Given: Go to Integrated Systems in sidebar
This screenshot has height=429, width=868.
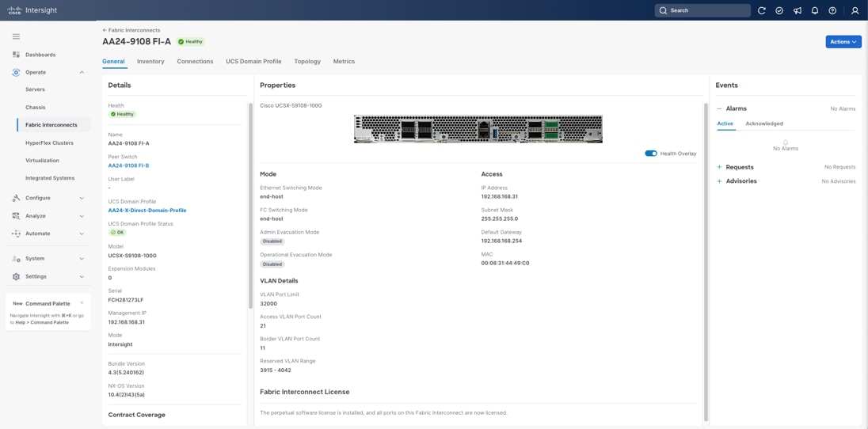Looking at the screenshot, I should coord(50,178).
